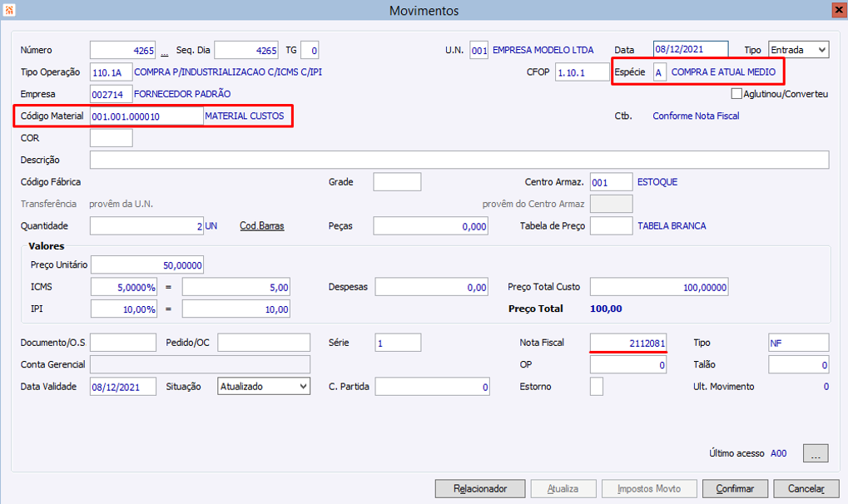
Task: Click the TG input field
Action: tap(310, 50)
